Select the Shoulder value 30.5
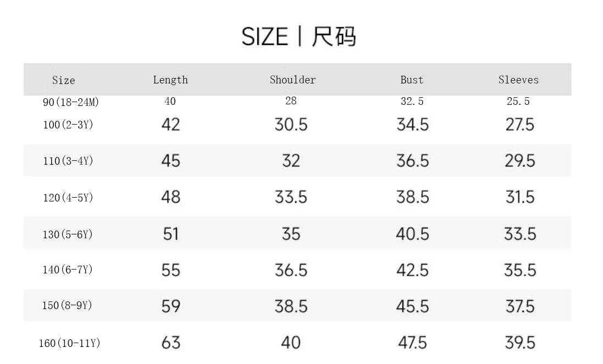This screenshot has height=364, width=603. pos(291,125)
